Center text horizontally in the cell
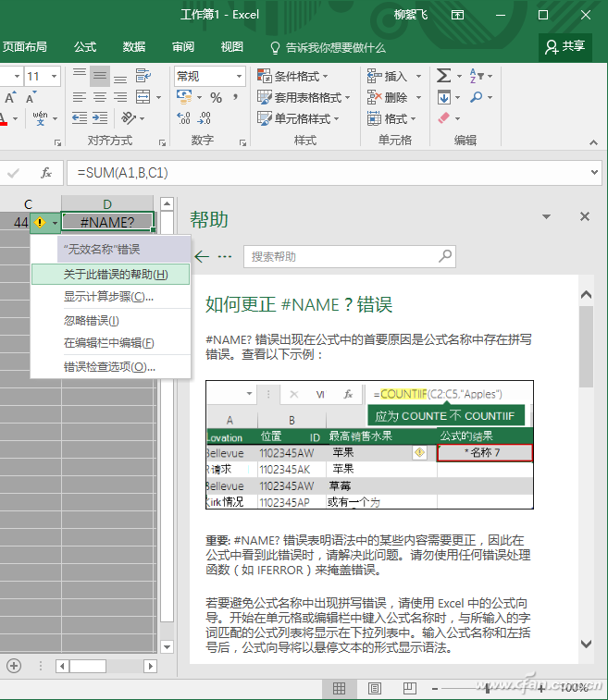 point(100,97)
